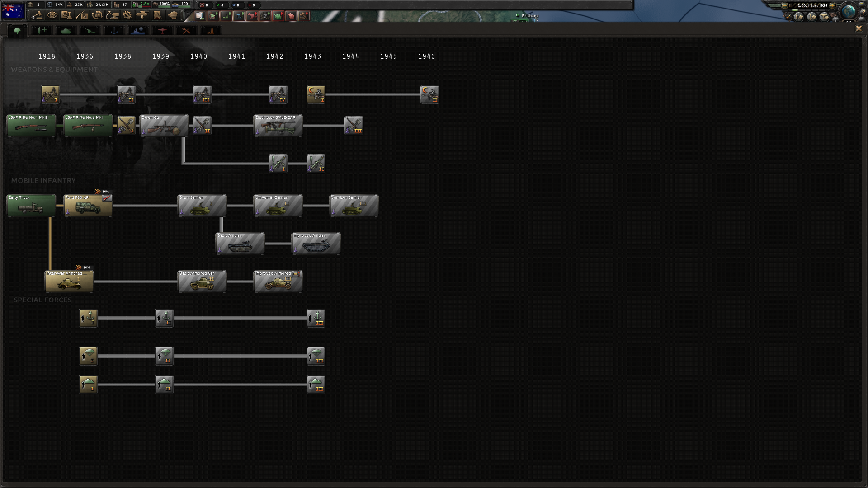Select the Universal Carrier technology
The image size is (868, 488).
pos(278,206)
